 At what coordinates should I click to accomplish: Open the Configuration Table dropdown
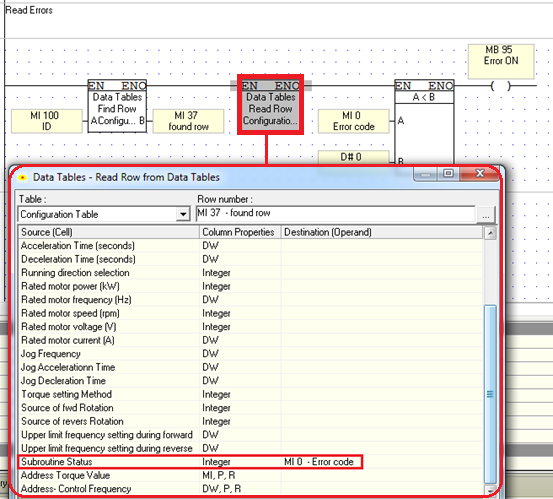pos(183,214)
